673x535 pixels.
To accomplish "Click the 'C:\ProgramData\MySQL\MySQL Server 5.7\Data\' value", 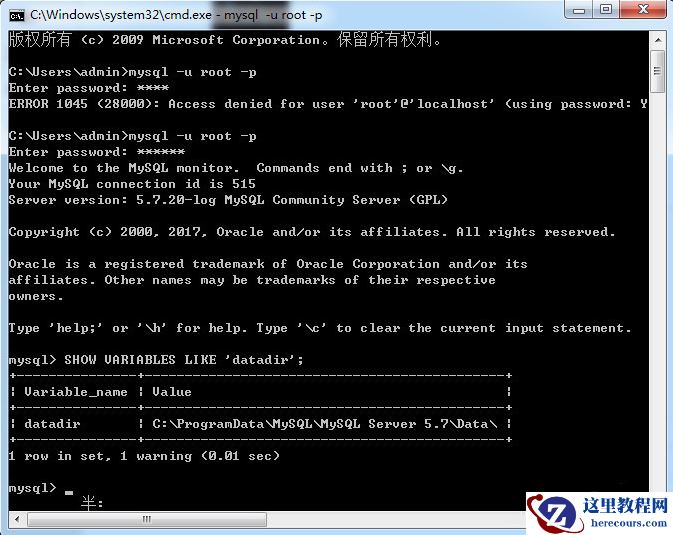I will click(325, 424).
